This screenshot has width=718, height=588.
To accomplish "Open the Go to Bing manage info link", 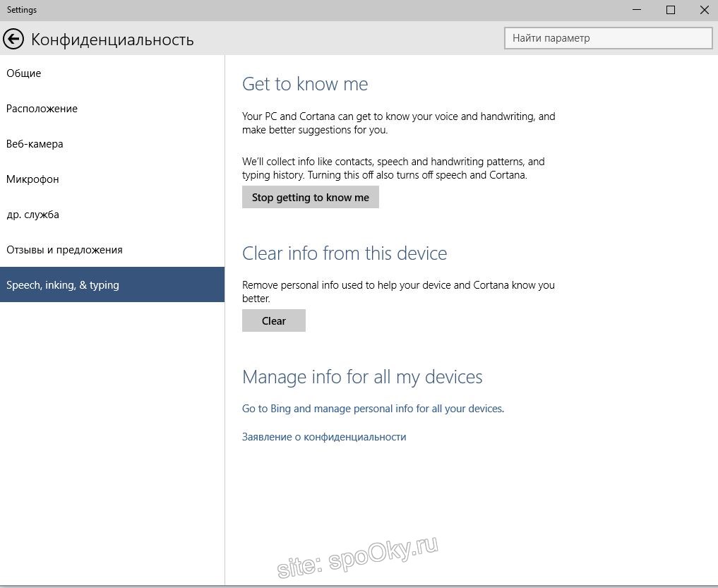I will point(373,409).
